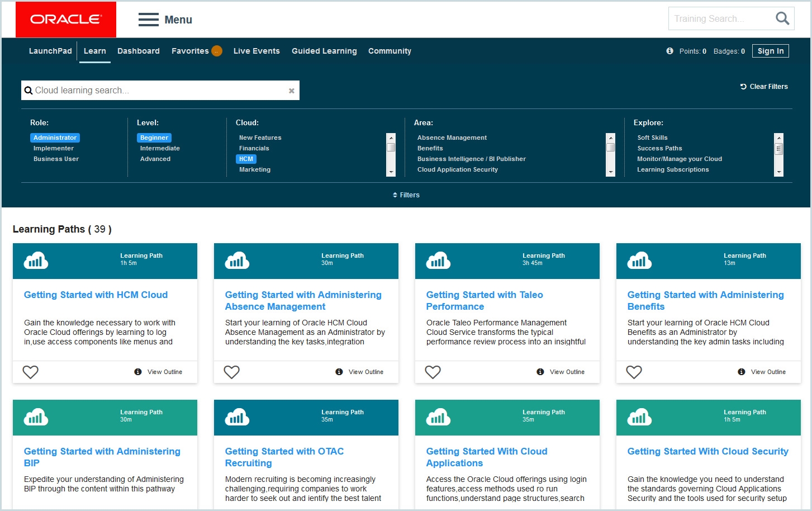Favorite the Getting Started with HCM Cloud path

point(31,372)
